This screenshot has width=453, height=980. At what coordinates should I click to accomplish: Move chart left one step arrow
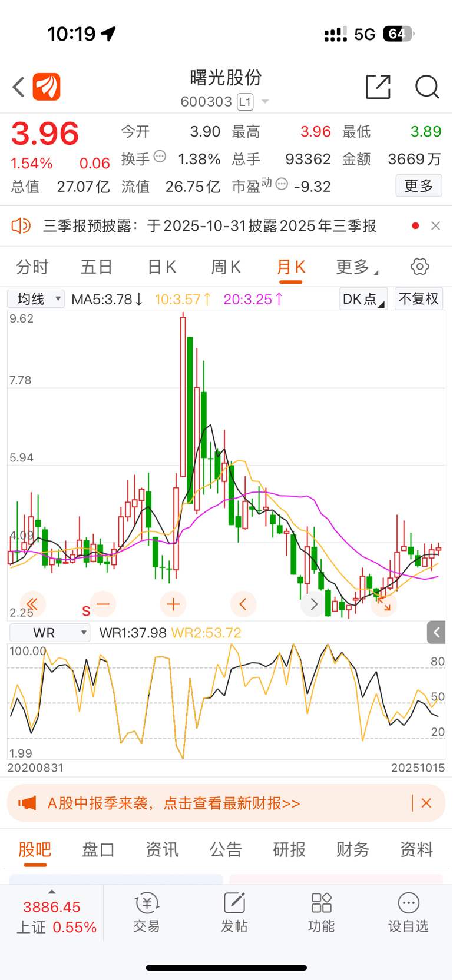(243, 604)
